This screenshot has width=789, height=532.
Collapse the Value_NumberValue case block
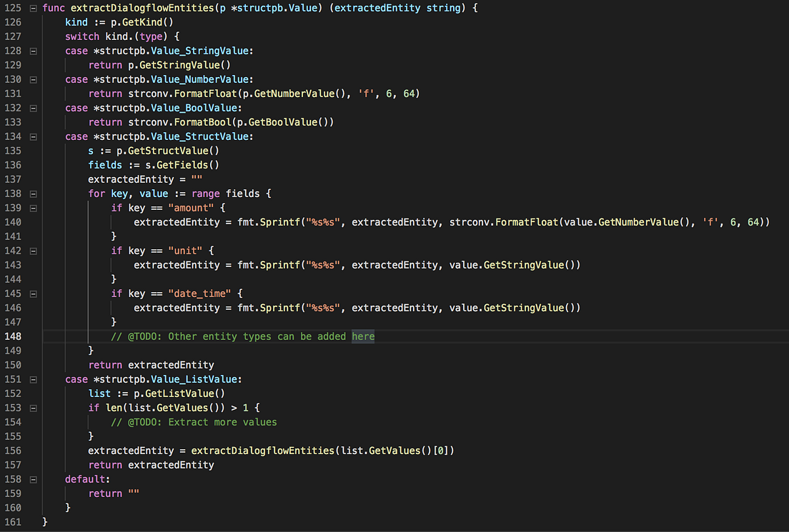[x=33, y=79]
